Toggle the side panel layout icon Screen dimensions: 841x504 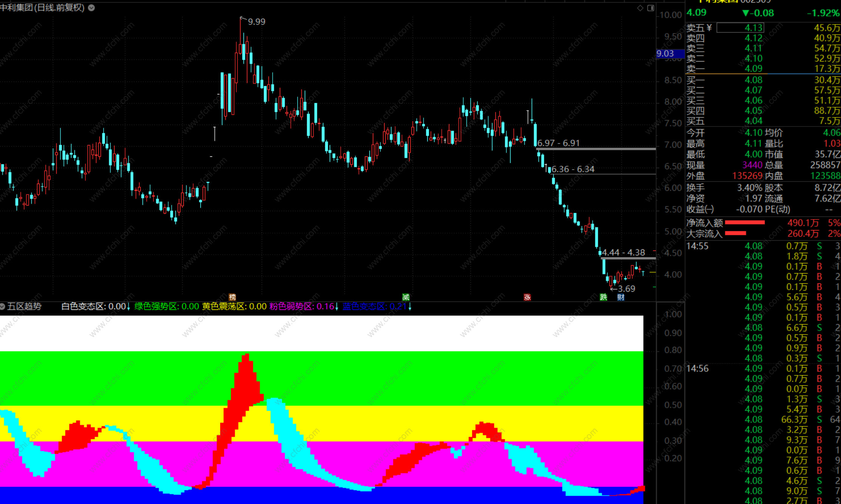[x=650, y=8]
